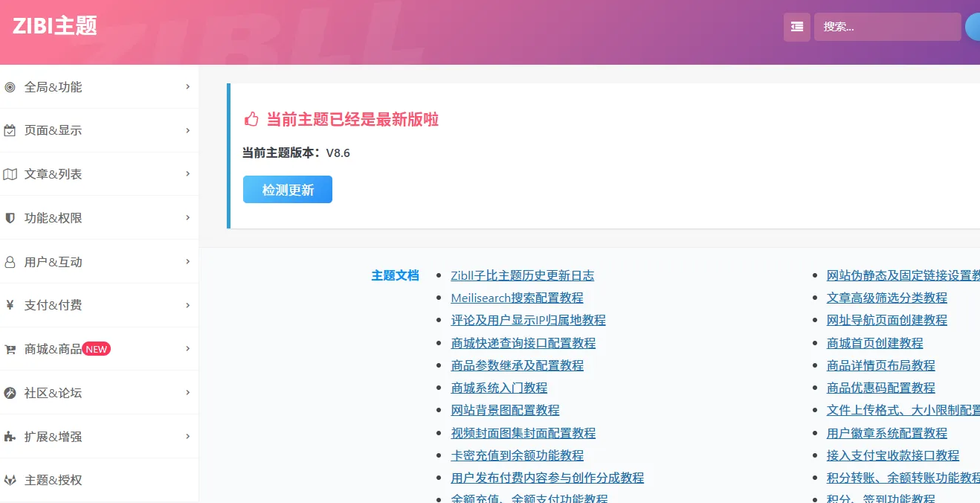Focus the 搜索 input field
Viewport: 980px width, 503px height.
887,27
